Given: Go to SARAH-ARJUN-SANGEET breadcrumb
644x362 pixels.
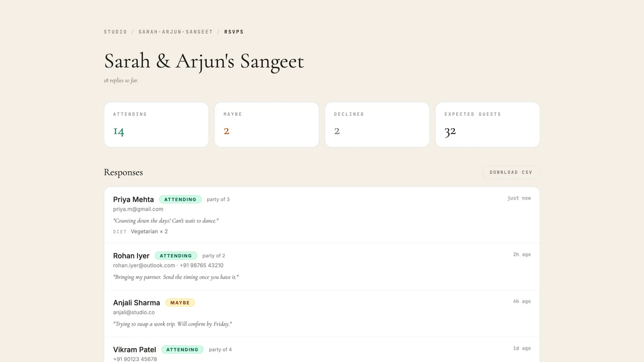Looking at the screenshot, I should [175, 32].
